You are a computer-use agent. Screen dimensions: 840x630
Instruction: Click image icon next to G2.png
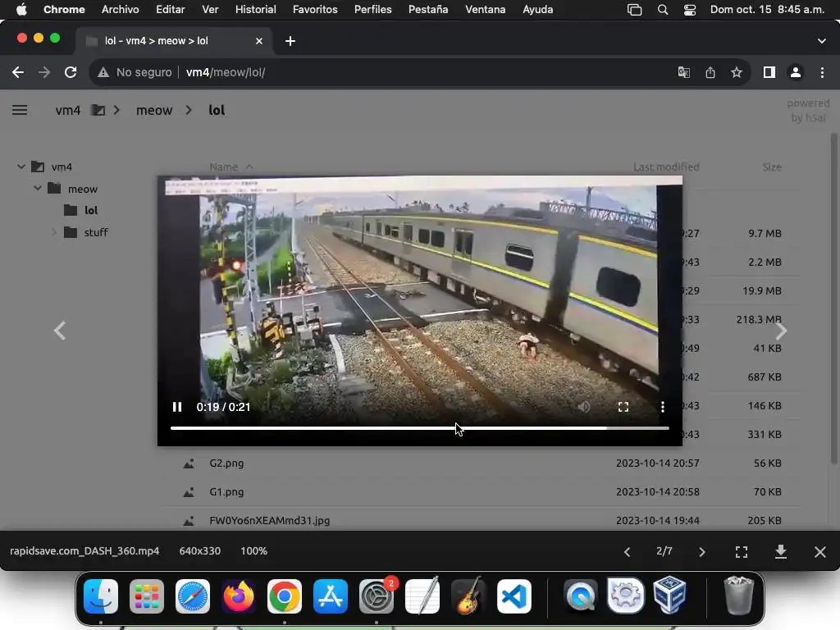[x=189, y=463]
